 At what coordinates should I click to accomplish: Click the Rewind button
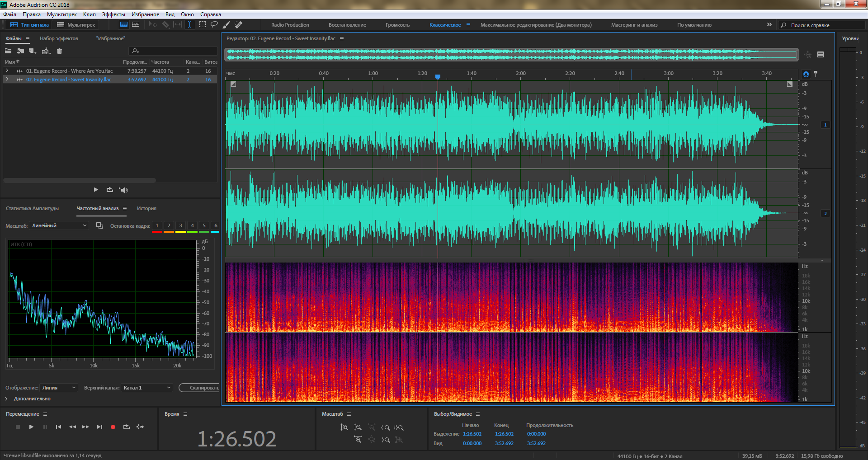click(x=72, y=427)
